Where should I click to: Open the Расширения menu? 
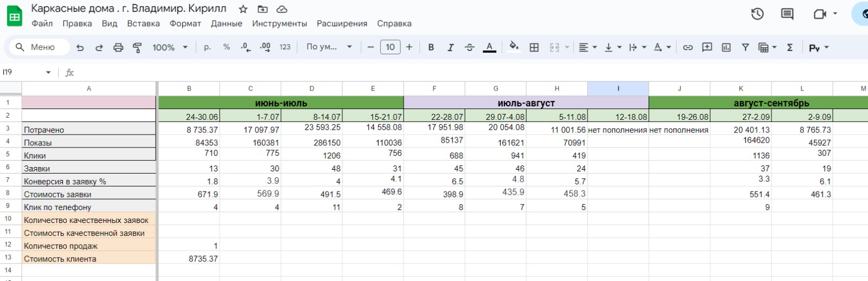click(342, 23)
